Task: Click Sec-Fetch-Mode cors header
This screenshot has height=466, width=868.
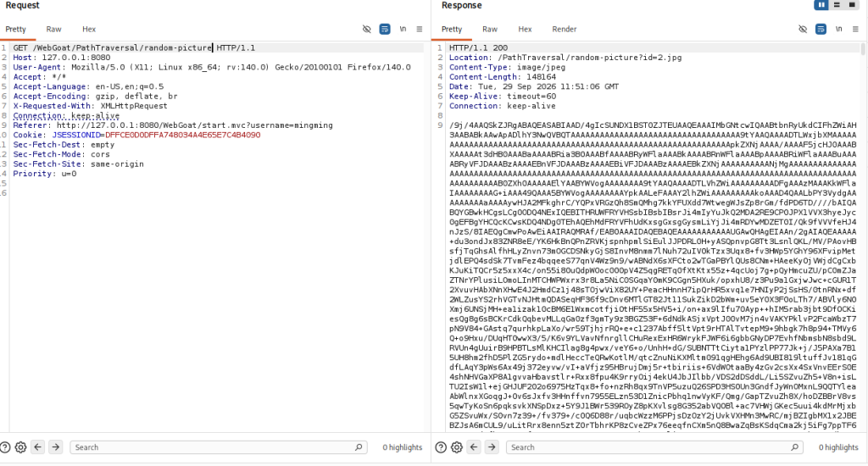Action: pos(61,154)
